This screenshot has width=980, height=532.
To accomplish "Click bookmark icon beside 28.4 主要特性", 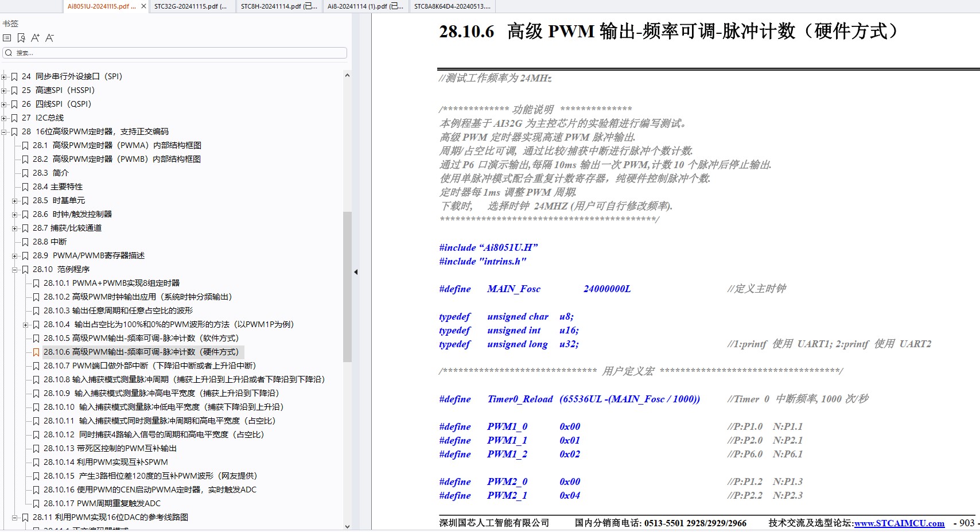I will [x=25, y=187].
